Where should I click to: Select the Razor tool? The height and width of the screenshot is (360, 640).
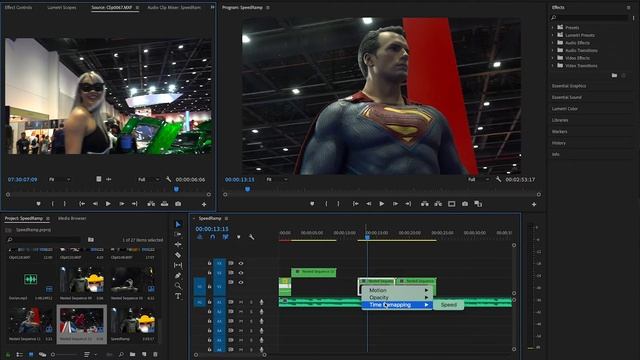click(x=178, y=255)
